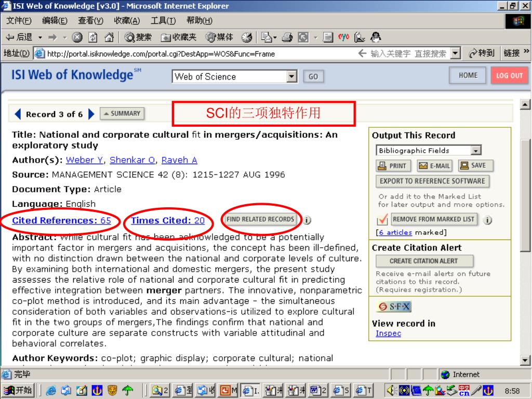
Task: Click the SAVE record button
Action: tap(476, 166)
